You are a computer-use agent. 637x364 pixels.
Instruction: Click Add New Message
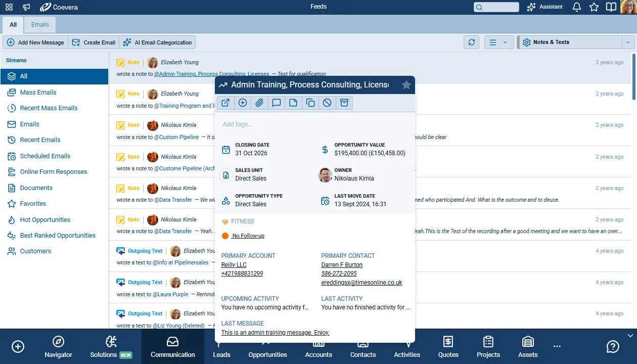click(x=35, y=42)
